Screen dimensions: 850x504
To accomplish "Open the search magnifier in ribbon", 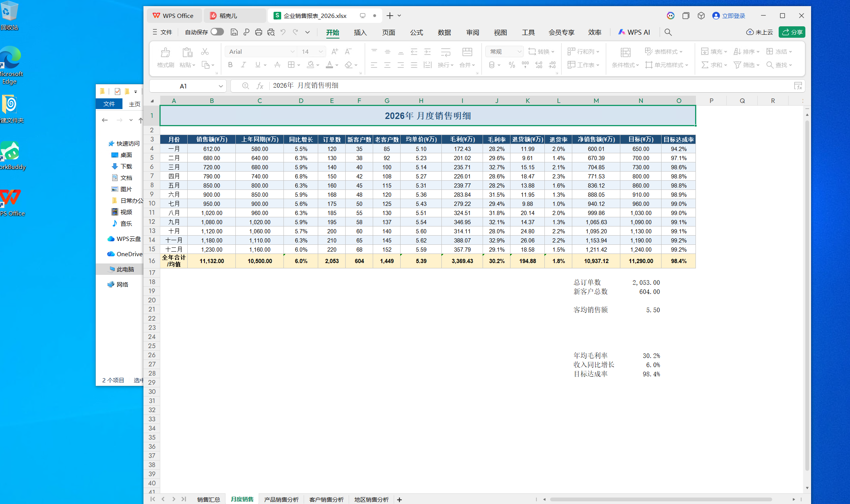I will coord(668,32).
